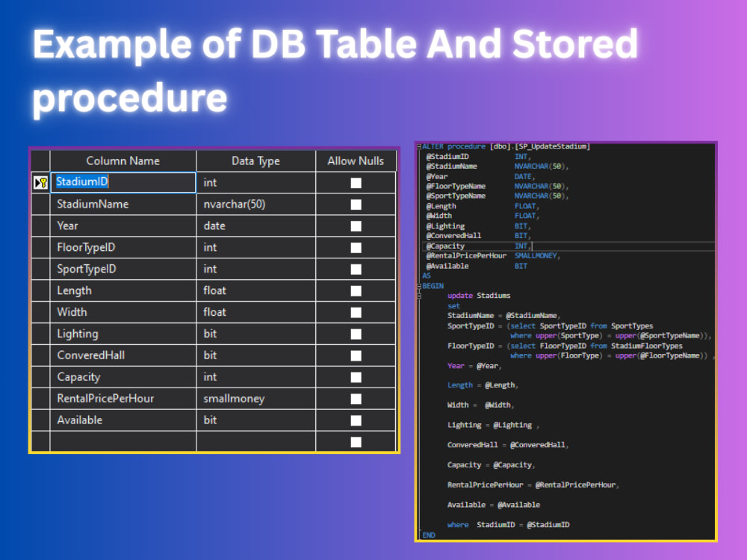
Task: Toggle Allow Nulls for Length row
Action: coord(356,291)
